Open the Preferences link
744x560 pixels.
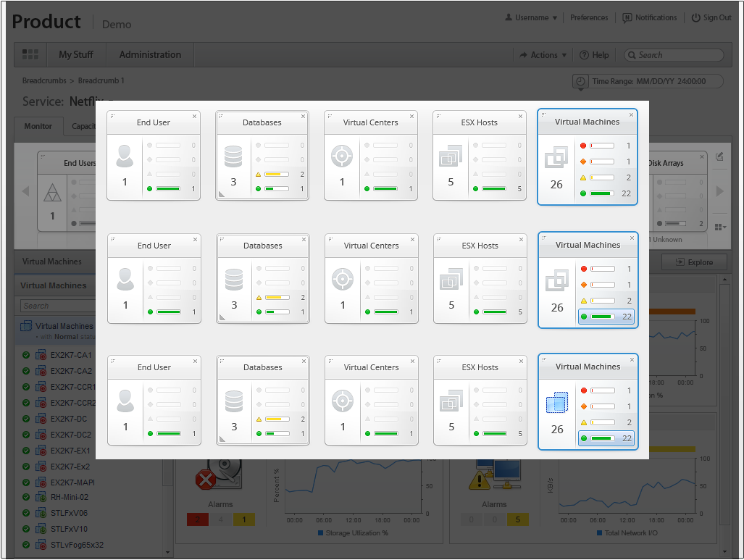[589, 18]
